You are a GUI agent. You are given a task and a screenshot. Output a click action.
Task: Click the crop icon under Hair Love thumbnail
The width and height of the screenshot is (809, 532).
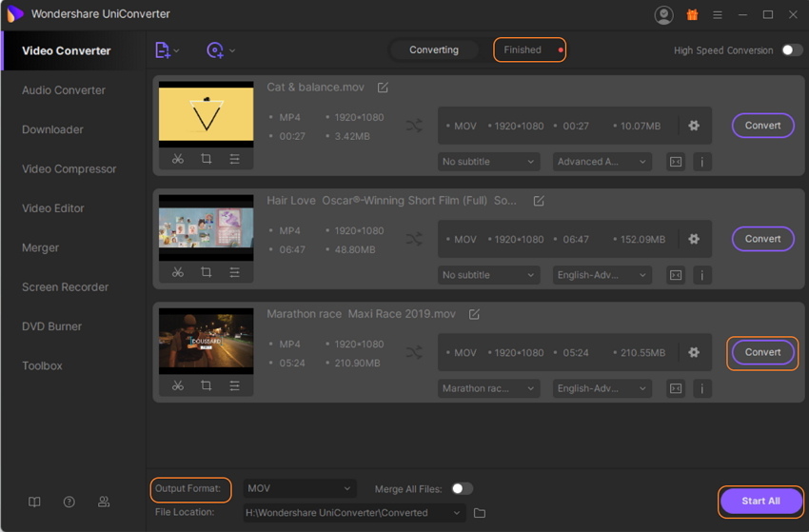pos(206,272)
